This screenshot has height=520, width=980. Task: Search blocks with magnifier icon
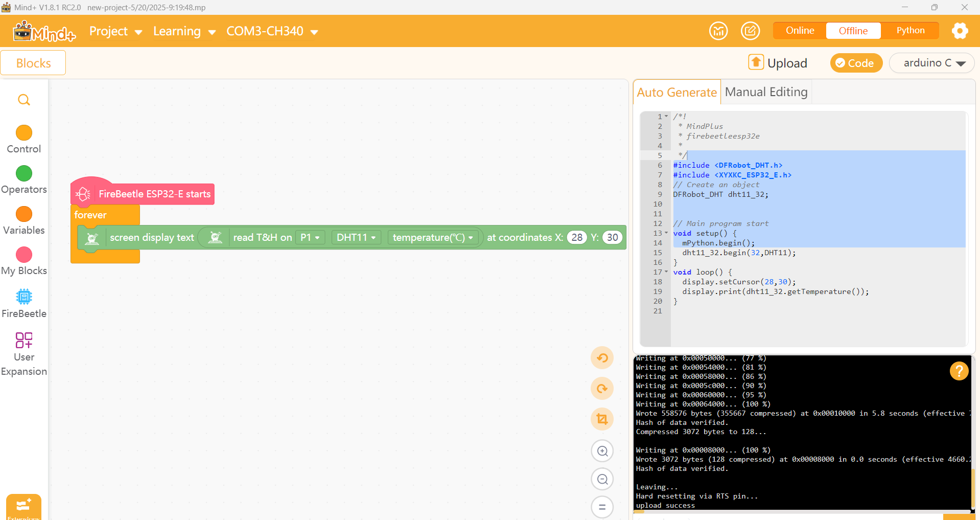pyautogui.click(x=24, y=100)
